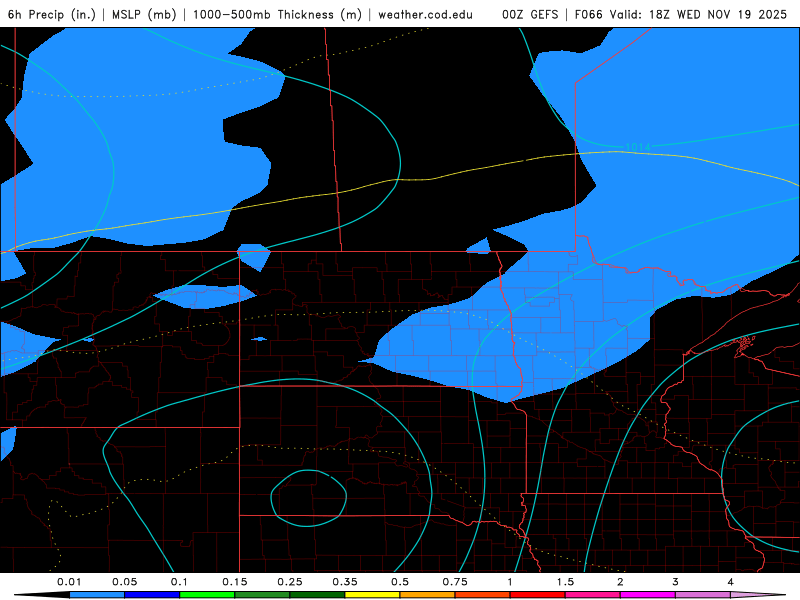This screenshot has width=800, height=600.
Task: Click the '0.1' legend value
Action: (x=179, y=582)
